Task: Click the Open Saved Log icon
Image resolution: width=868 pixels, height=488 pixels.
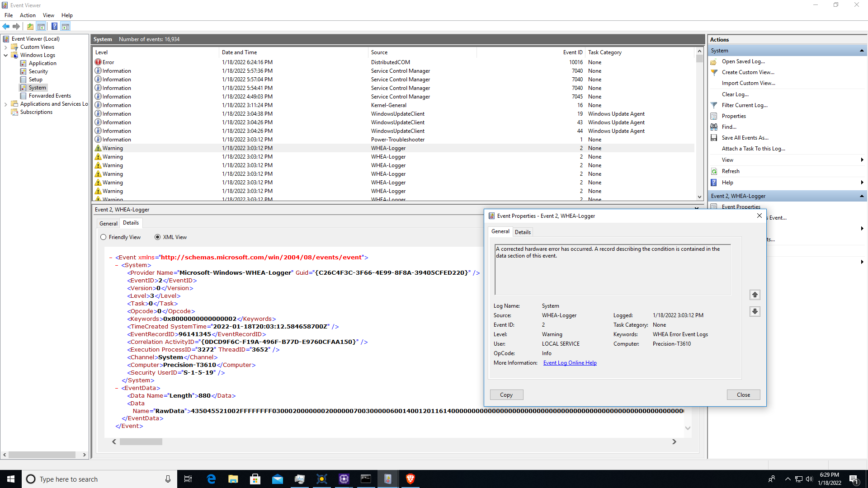Action: (714, 61)
